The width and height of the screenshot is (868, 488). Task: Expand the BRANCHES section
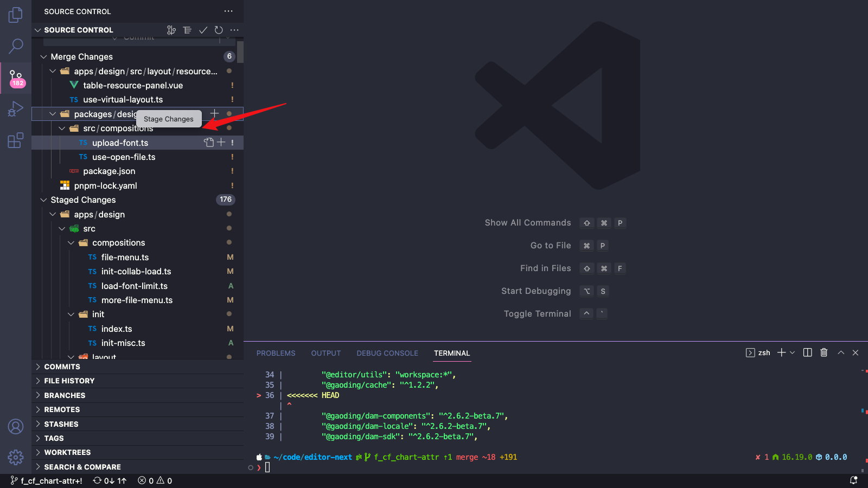[x=137, y=395]
